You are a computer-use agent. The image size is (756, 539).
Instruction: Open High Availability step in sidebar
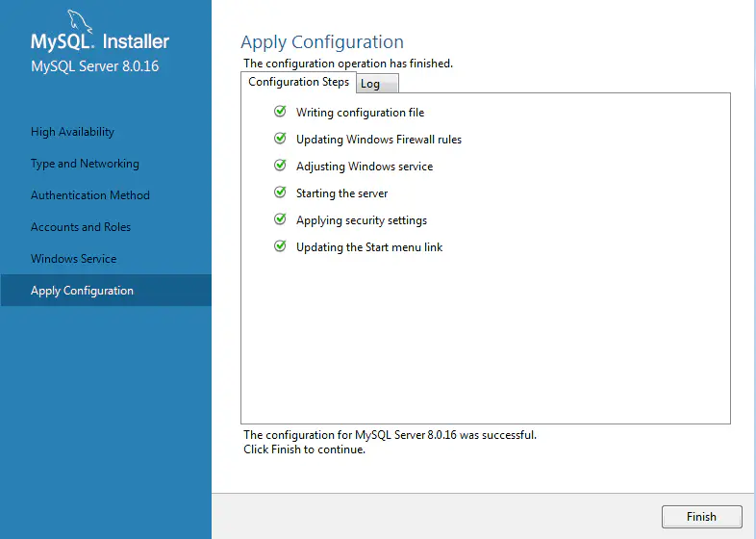point(72,132)
